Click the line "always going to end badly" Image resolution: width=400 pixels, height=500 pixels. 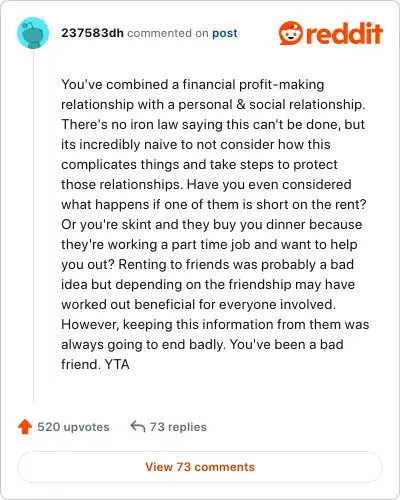(202, 344)
